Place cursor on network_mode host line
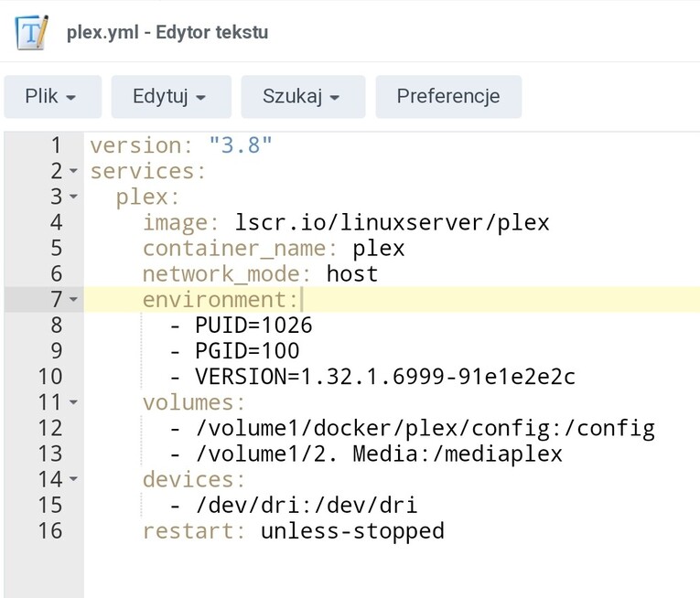Viewport: 700px width, 598px height. click(260, 274)
